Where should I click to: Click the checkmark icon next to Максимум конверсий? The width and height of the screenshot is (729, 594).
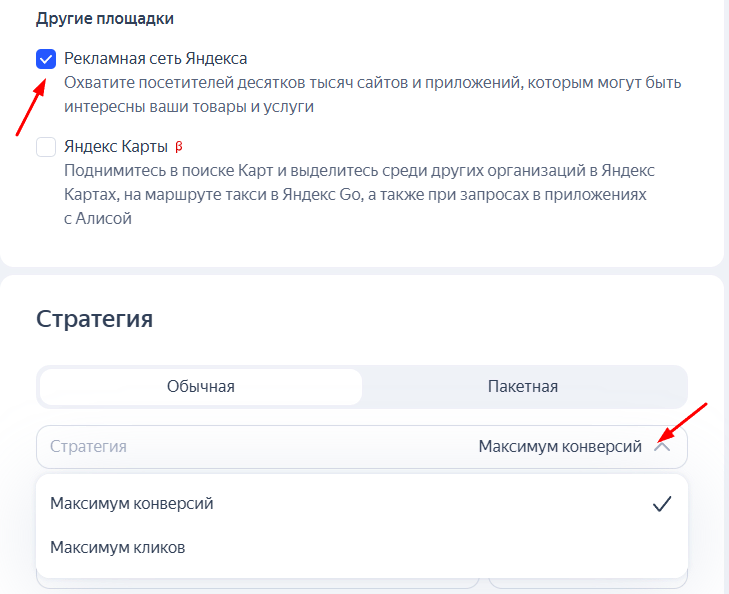click(x=662, y=504)
